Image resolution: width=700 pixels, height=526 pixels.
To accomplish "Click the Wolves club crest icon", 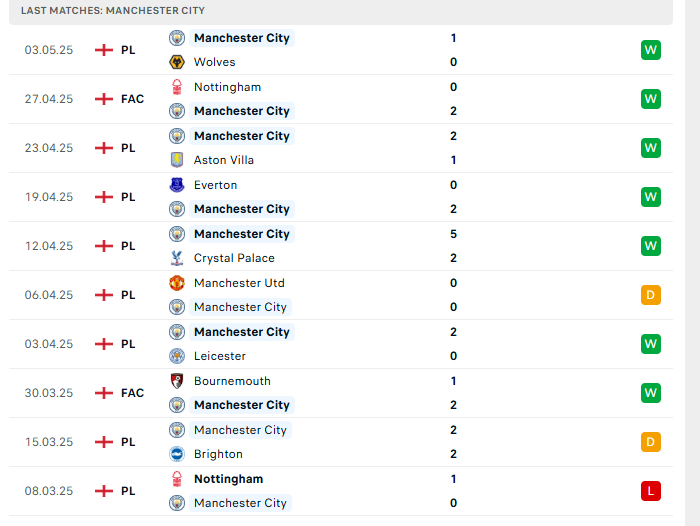I will point(177,62).
